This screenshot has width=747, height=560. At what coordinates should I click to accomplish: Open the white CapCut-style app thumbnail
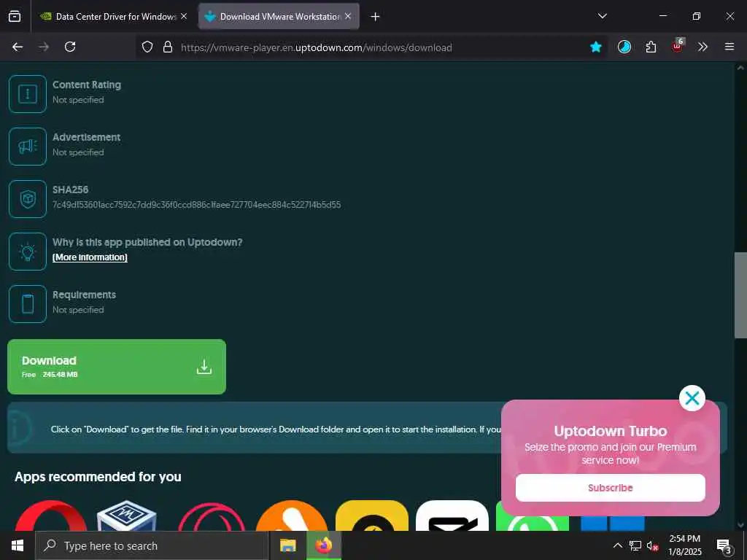(452, 516)
